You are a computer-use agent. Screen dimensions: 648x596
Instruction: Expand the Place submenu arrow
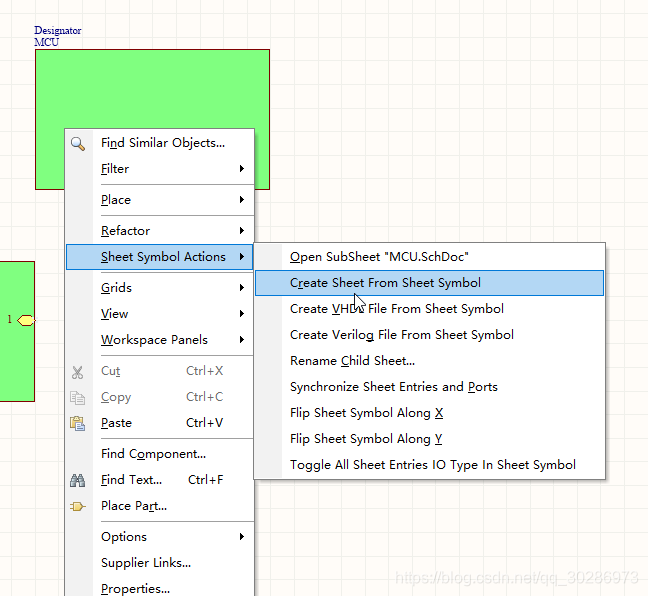(242, 200)
